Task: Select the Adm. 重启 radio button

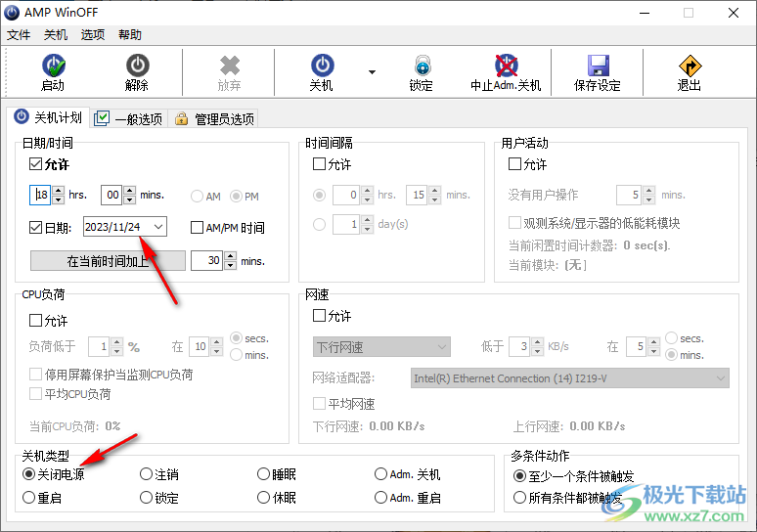Action: tap(380, 497)
